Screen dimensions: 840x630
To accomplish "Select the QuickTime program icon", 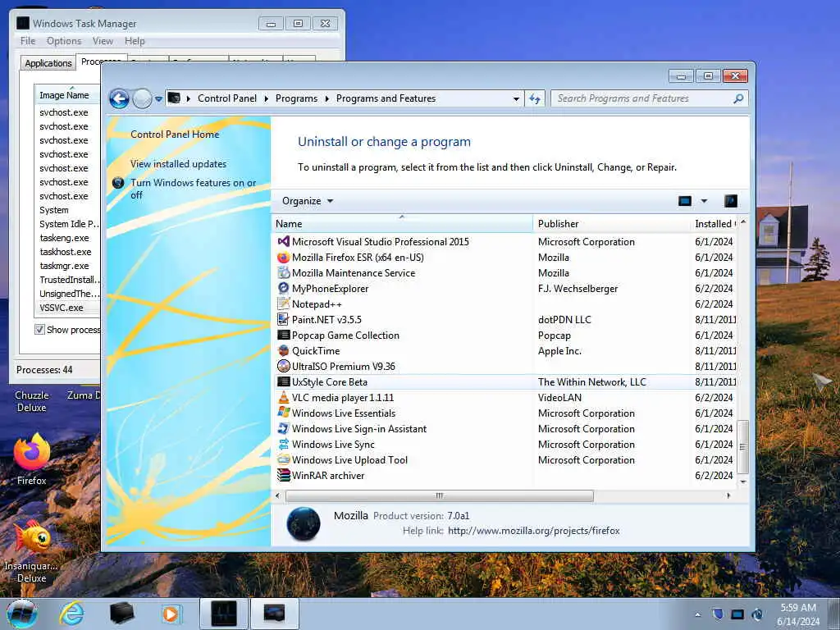I will [283, 351].
